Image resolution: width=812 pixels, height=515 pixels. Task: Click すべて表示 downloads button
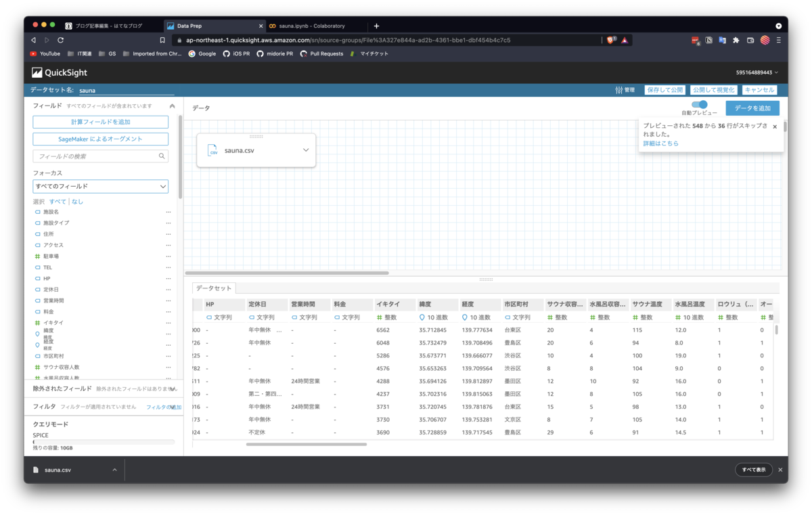point(754,470)
